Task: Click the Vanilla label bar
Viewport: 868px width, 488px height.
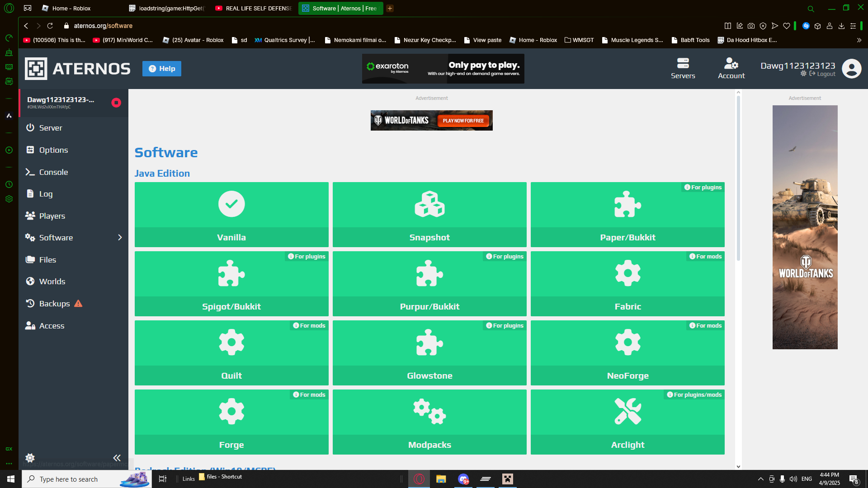Action: click(231, 237)
